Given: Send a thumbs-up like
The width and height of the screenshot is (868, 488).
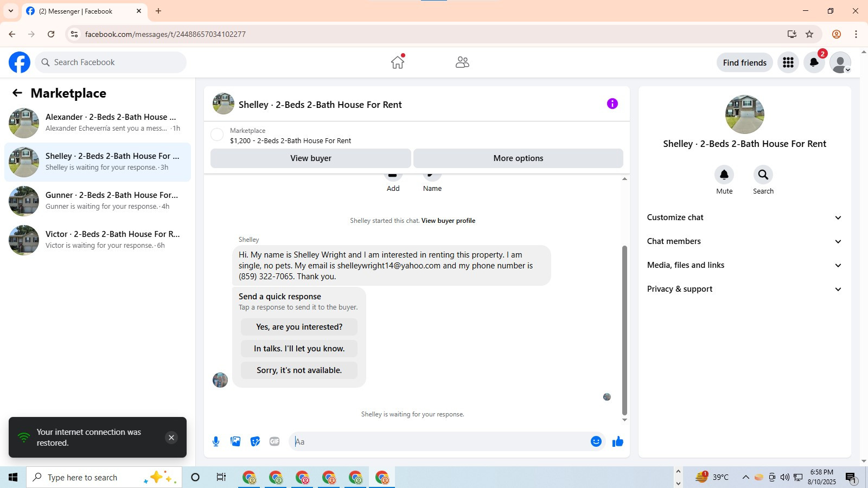Looking at the screenshot, I should 618,441.
